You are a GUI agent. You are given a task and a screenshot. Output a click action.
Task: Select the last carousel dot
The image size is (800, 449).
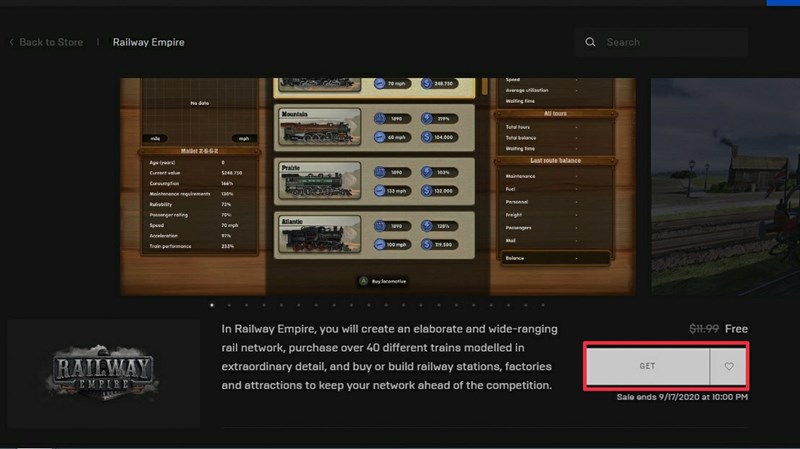tap(543, 305)
